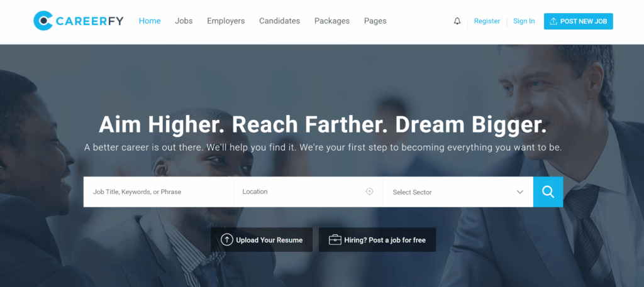Open the Employers menu
This screenshot has height=287, width=644.
tap(226, 21)
